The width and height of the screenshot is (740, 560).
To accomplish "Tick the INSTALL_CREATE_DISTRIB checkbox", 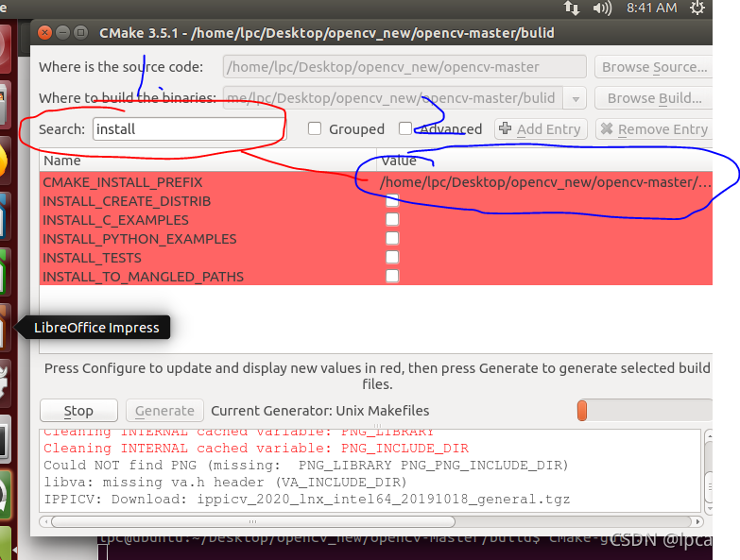I will pos(392,201).
